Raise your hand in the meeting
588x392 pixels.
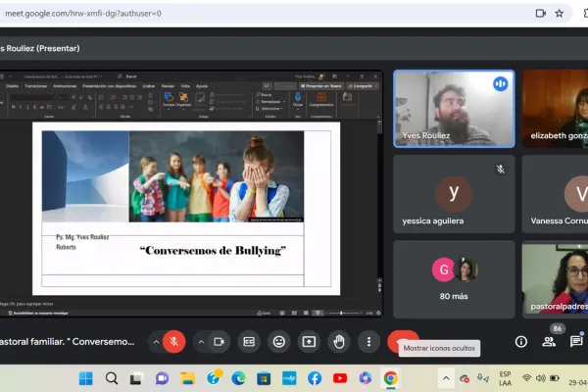click(339, 342)
